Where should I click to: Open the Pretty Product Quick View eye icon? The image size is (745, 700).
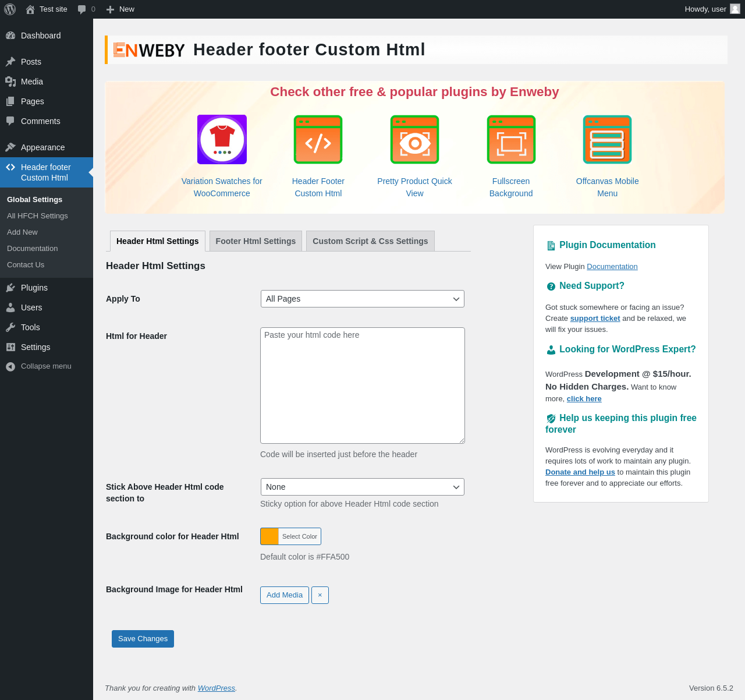414,139
